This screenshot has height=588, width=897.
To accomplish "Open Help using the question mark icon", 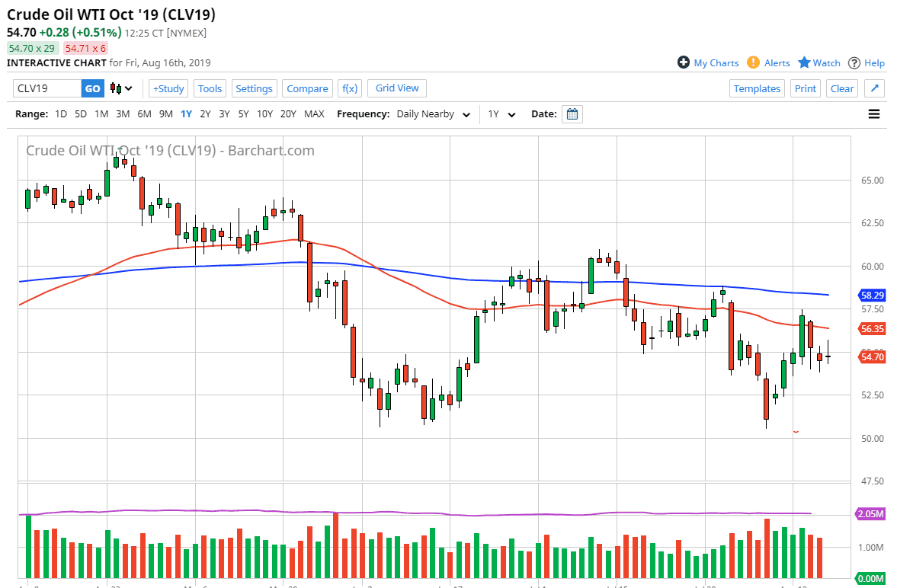I will (x=856, y=62).
